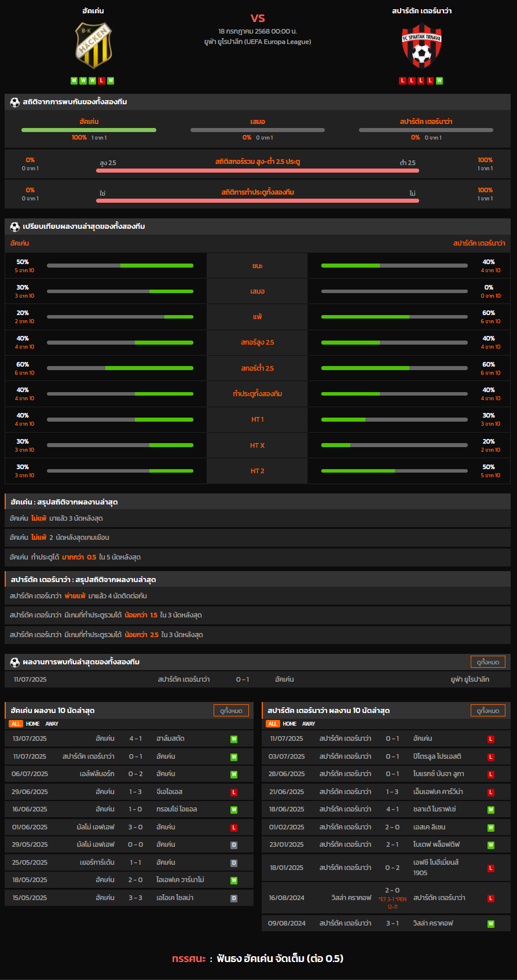Click score 2 - 0 in 16/08/2024 row
The width and height of the screenshot is (517, 980).
pyautogui.click(x=393, y=890)
